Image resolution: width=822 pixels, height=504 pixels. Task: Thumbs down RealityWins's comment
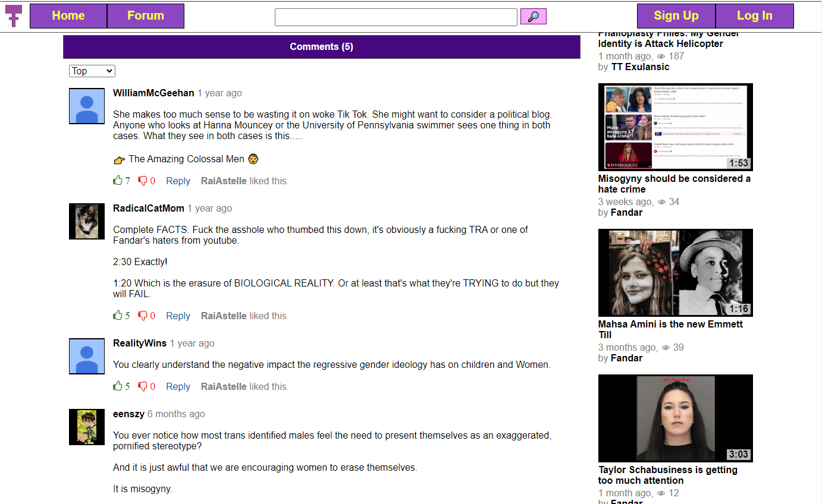(x=143, y=386)
